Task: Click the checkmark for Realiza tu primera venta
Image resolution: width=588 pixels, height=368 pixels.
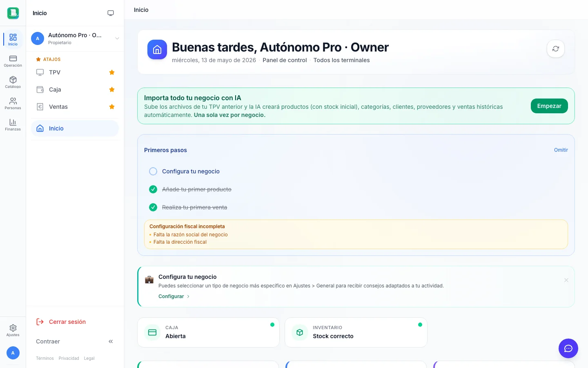Action: tap(153, 207)
